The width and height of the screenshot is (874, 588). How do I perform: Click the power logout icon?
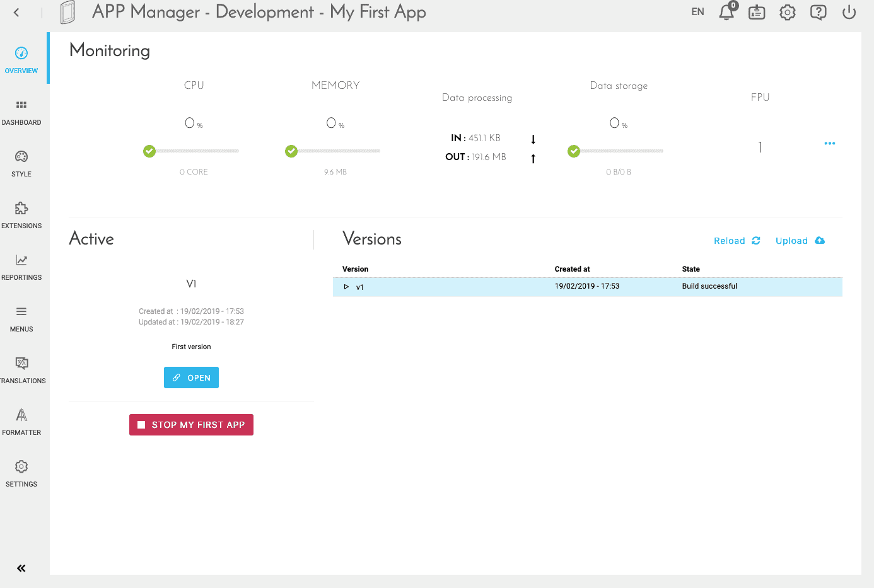point(849,12)
